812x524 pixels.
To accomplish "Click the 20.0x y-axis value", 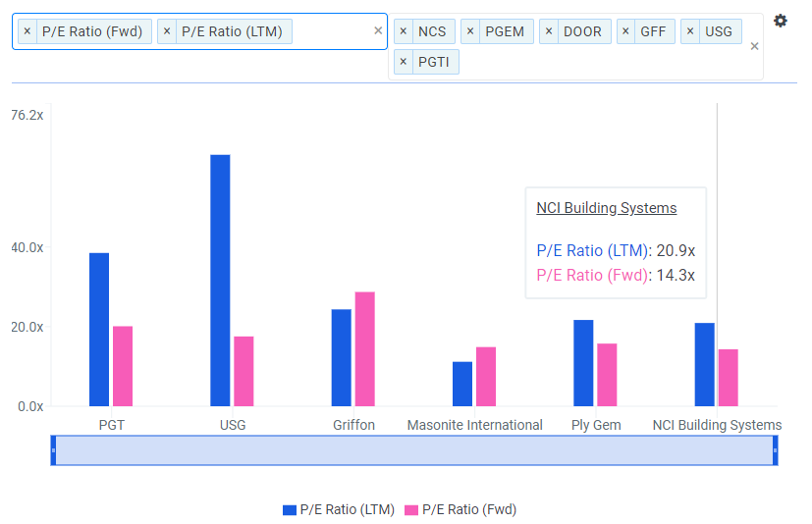I will (27, 327).
